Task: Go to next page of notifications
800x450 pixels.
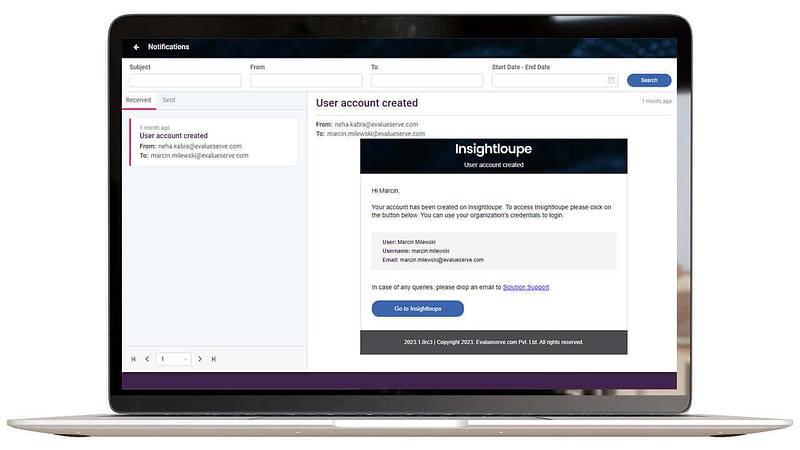Action: (x=200, y=359)
